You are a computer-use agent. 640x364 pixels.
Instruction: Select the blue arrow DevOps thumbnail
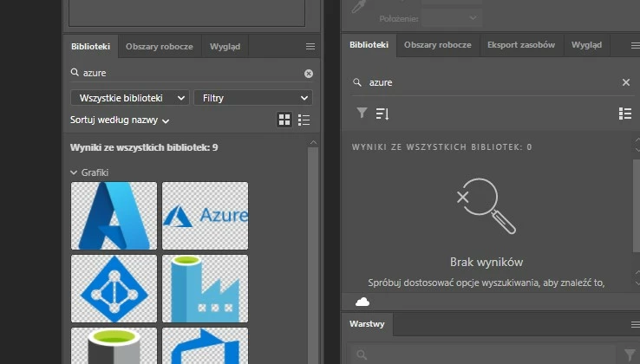[x=205, y=346]
